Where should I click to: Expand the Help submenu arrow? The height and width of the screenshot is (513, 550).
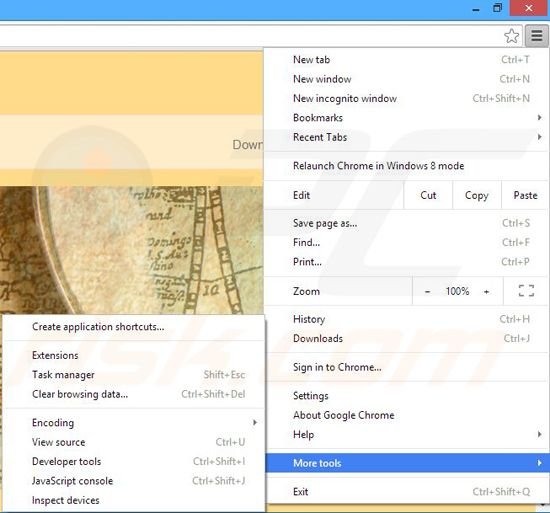(539, 434)
